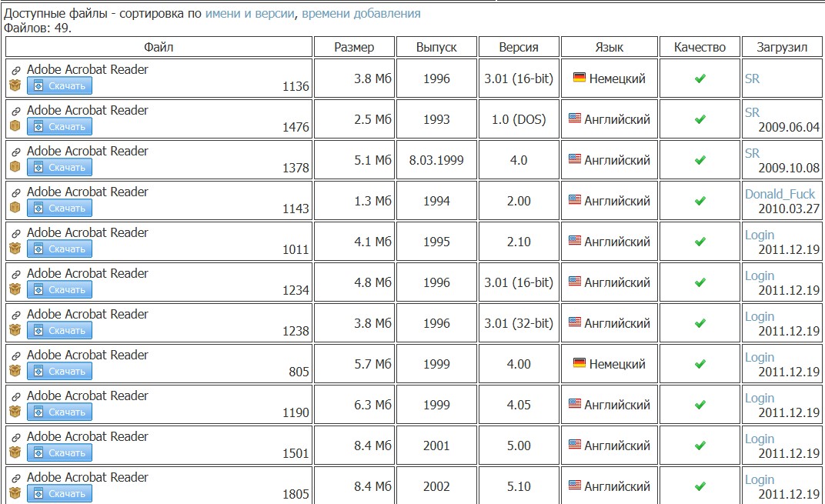The height and width of the screenshot is (504, 825).
Task: Download Acrobat Reader version 2.10
Action: tap(59, 249)
